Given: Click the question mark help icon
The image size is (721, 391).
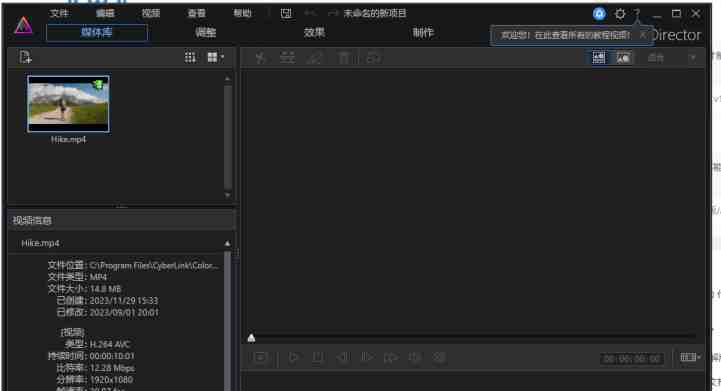Looking at the screenshot, I should 637,14.
